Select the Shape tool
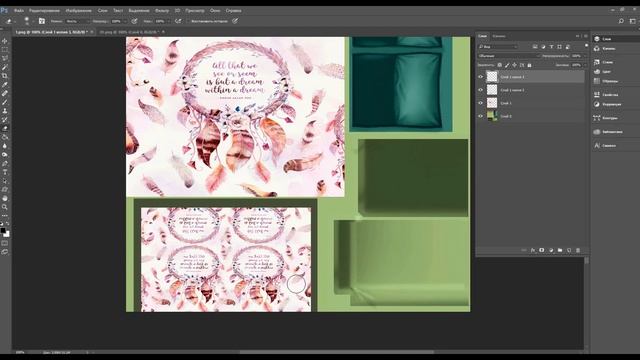640x360 pixels. coord(5,190)
